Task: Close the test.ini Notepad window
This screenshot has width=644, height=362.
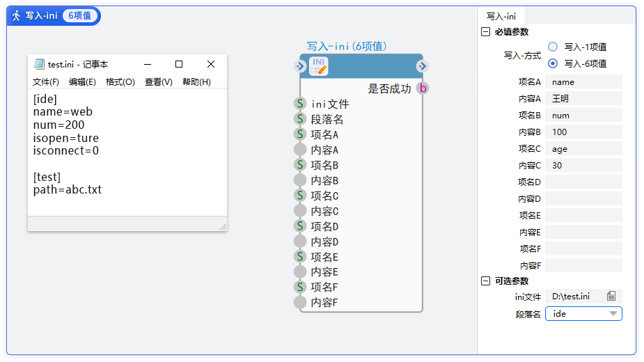Action: point(211,64)
